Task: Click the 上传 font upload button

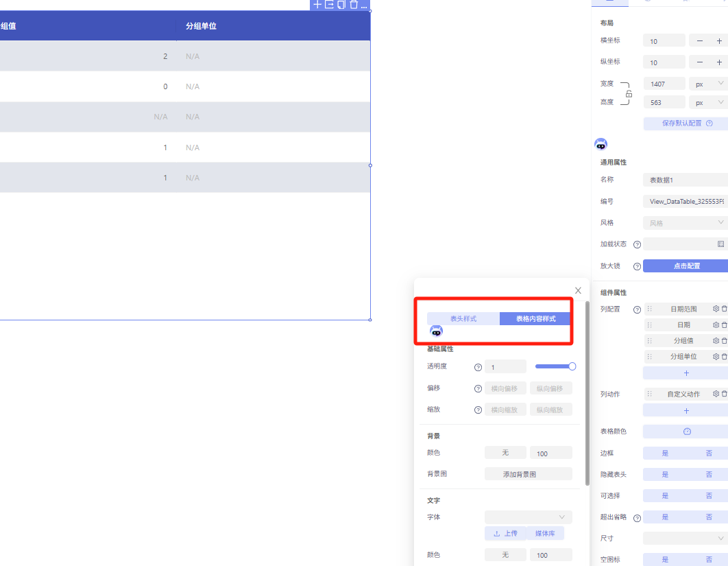Action: (505, 534)
